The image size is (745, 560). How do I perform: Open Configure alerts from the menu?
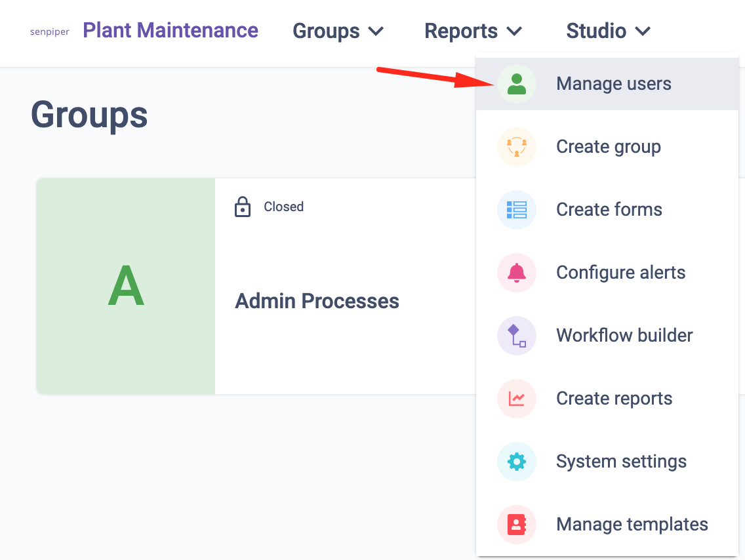click(620, 273)
